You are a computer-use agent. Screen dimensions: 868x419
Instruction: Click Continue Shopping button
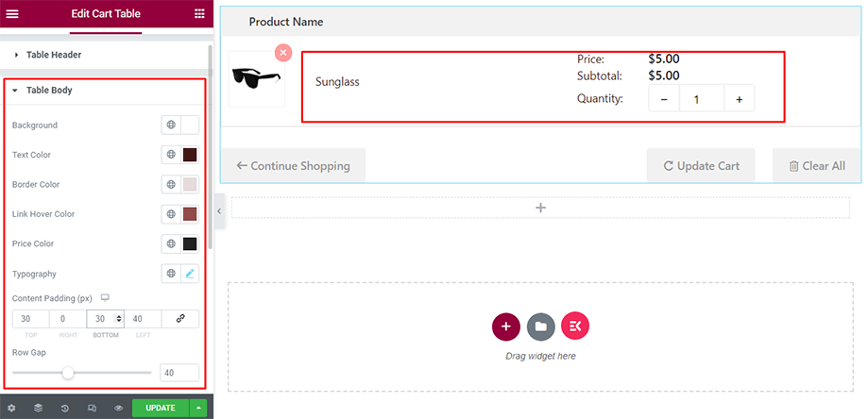point(293,166)
